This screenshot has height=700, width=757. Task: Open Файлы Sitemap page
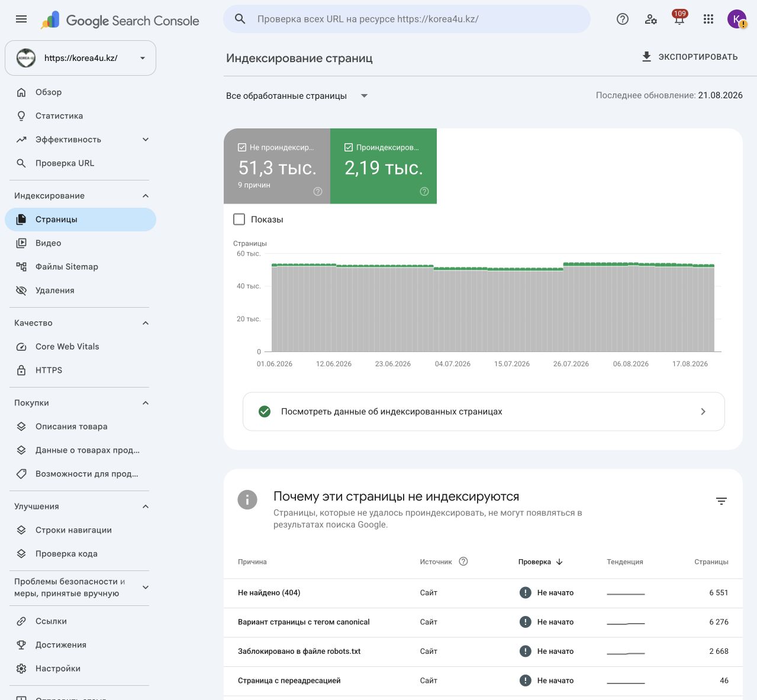pyautogui.click(x=80, y=267)
